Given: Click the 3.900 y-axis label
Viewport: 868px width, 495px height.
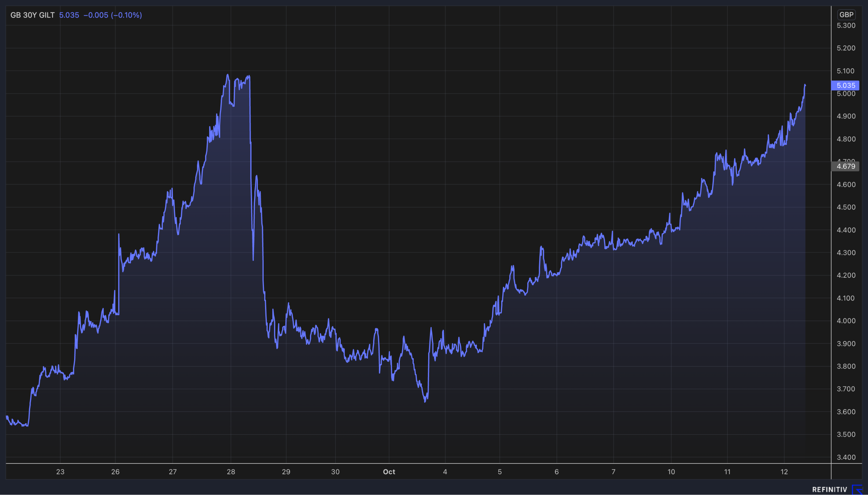Looking at the screenshot, I should [846, 344].
